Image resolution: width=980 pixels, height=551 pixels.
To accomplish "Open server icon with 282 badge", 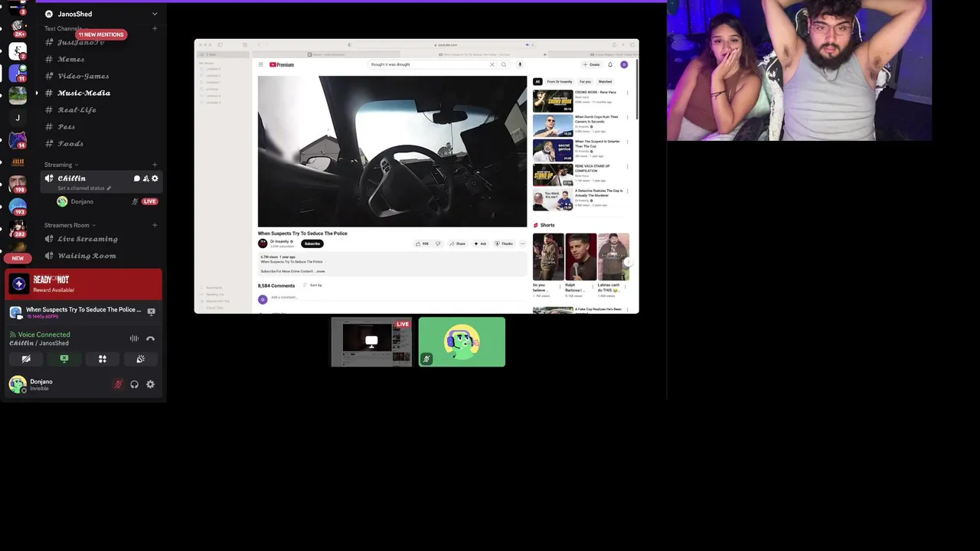I will click(x=18, y=229).
